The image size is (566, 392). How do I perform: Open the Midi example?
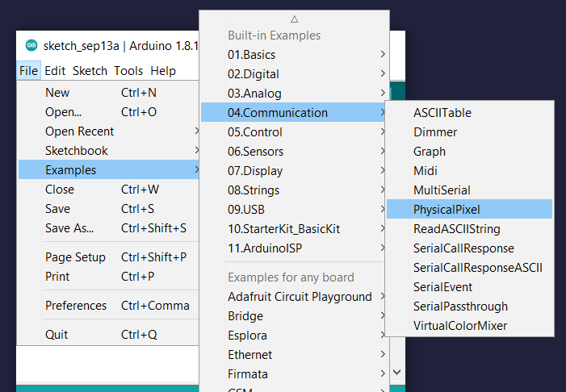click(469, 171)
